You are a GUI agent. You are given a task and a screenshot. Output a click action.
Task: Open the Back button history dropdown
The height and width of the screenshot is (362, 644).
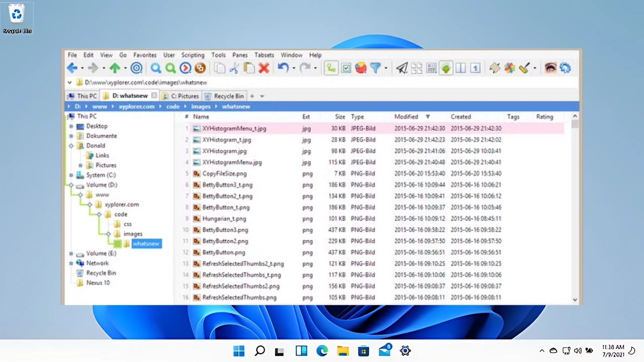point(82,68)
